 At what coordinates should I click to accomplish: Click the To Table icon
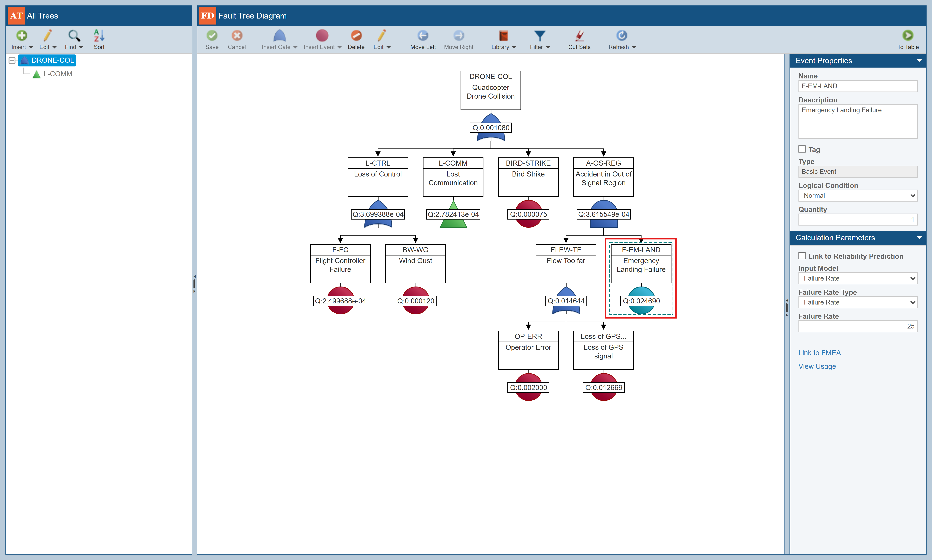point(907,36)
